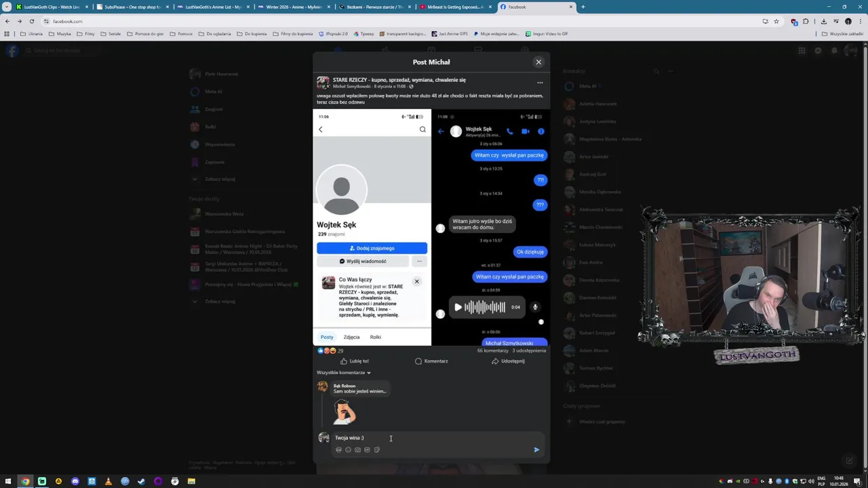
Task: Switch the ENG PLP keyboard language indicator
Action: 821,481
